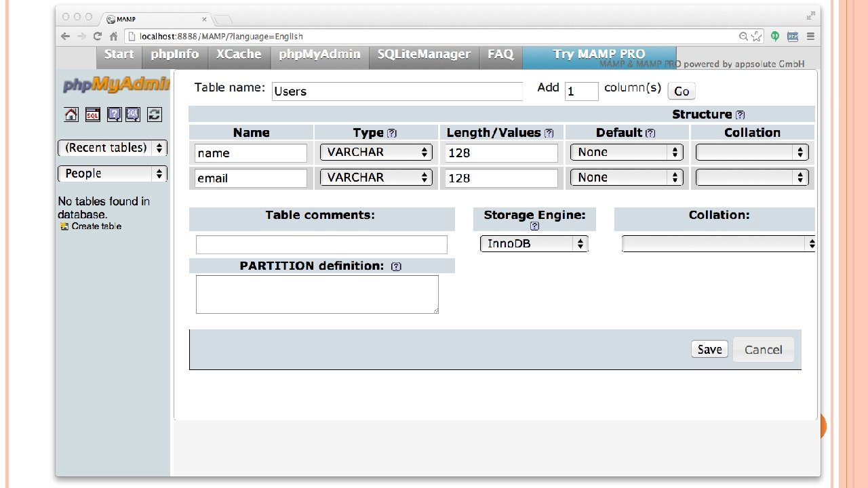Click the help icon beside PARTITION definition
The width and height of the screenshot is (868, 488).
pyautogui.click(x=397, y=267)
